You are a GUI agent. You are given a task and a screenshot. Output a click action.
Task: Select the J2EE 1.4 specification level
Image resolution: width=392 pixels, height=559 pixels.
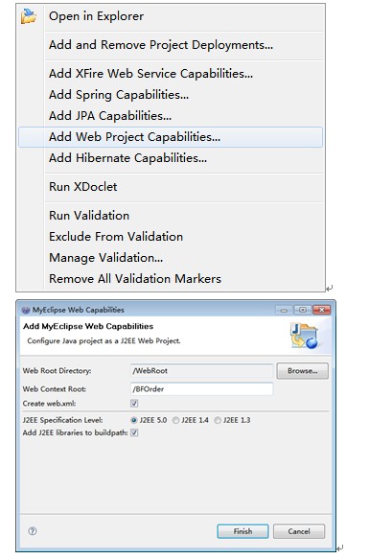[175, 420]
